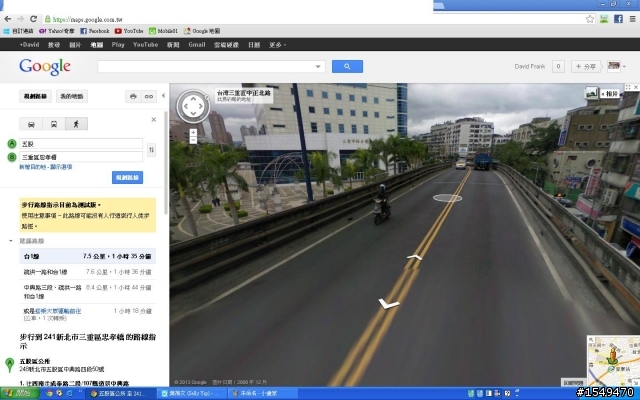Click the Facebook extension icon in Chrome toolbar
The width and height of the screenshot is (640, 400).
click(618, 19)
